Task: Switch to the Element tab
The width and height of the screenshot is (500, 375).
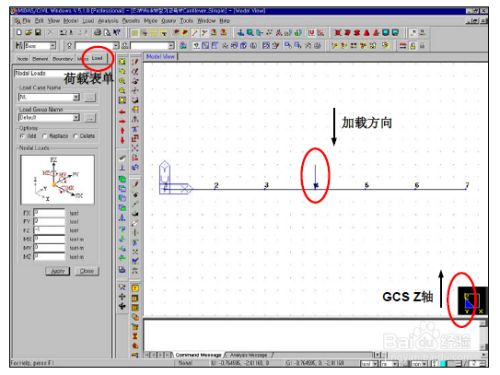Action: point(40,59)
